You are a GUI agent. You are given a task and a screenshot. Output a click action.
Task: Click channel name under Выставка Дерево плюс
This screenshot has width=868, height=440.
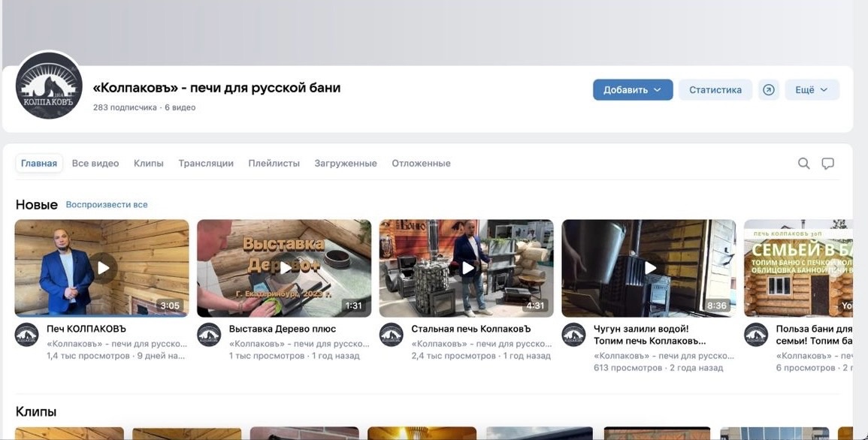(x=299, y=344)
